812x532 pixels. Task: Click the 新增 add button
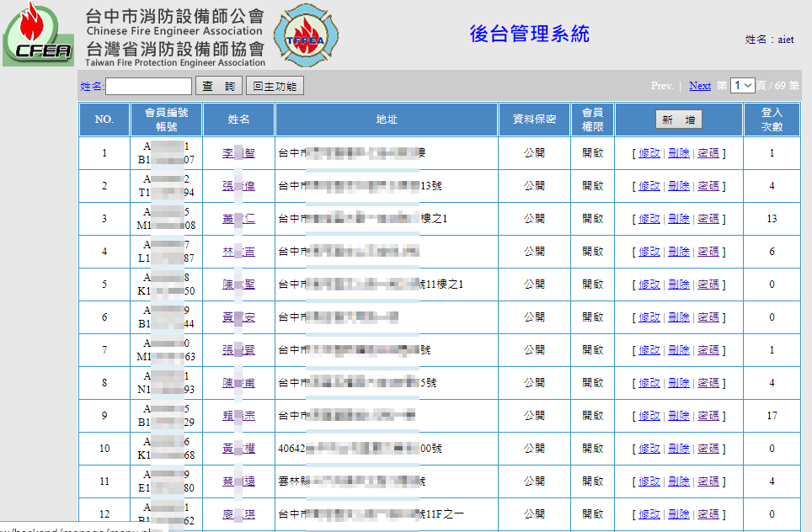[678, 120]
